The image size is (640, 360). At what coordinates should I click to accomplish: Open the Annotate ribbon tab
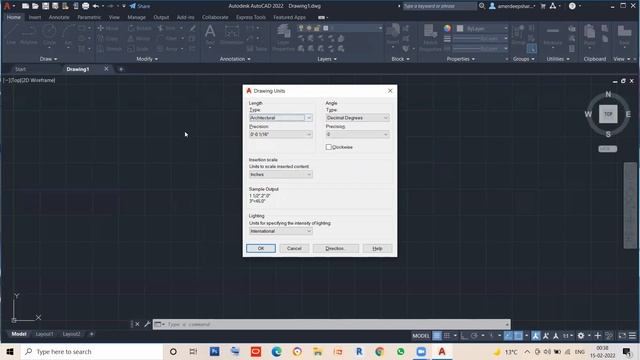point(59,17)
